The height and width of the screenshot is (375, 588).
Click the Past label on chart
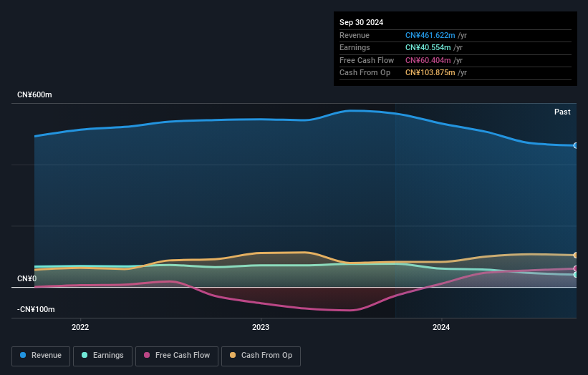[562, 112]
